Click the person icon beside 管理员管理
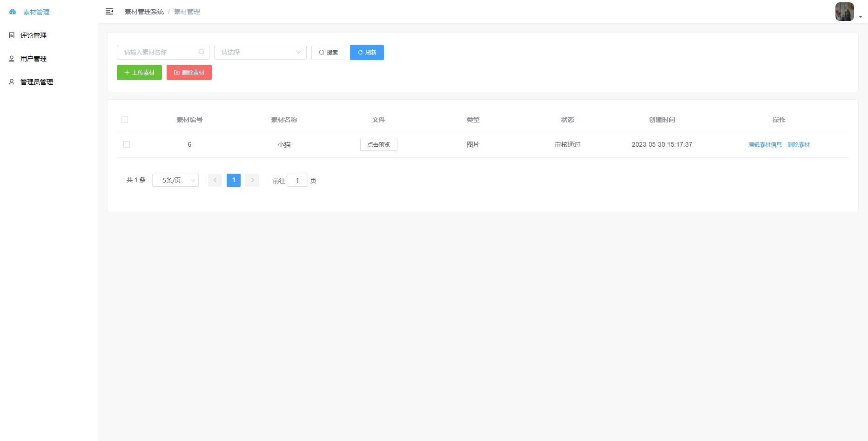The image size is (868, 441). click(x=12, y=82)
